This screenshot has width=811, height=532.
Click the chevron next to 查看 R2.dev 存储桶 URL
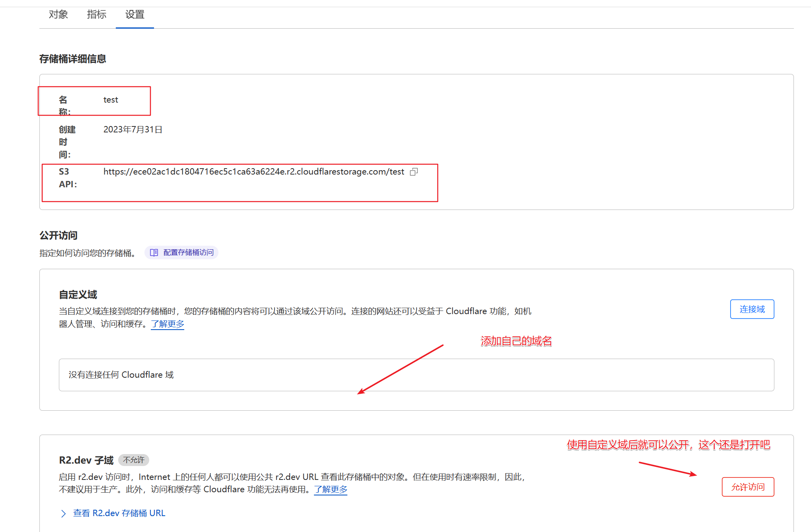point(63,513)
